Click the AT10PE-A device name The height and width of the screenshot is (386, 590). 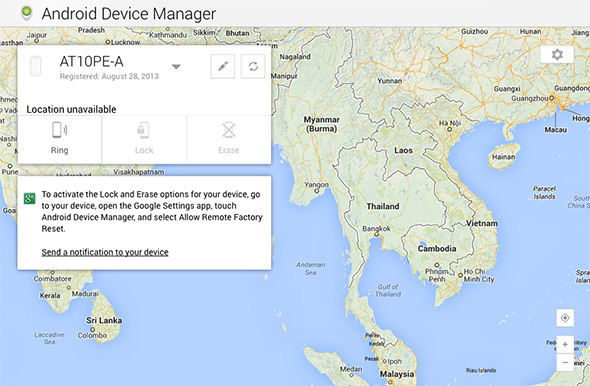[91, 61]
